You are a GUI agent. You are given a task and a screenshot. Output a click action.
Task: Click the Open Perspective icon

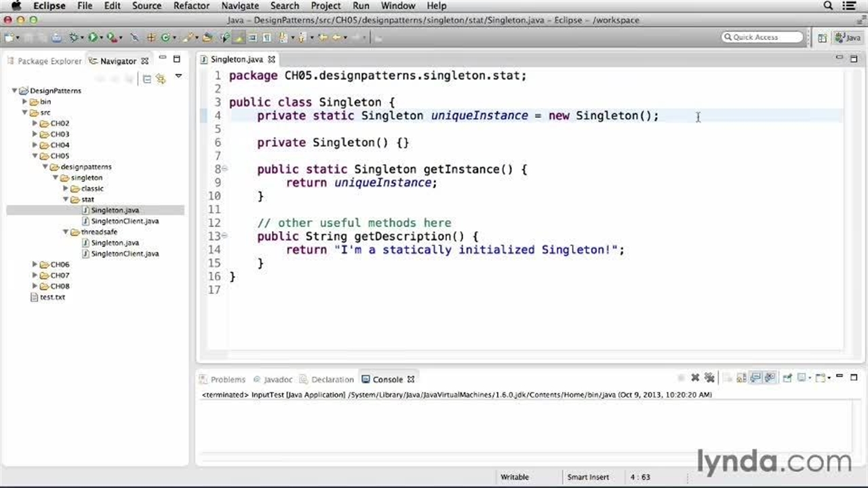pyautogui.click(x=822, y=38)
